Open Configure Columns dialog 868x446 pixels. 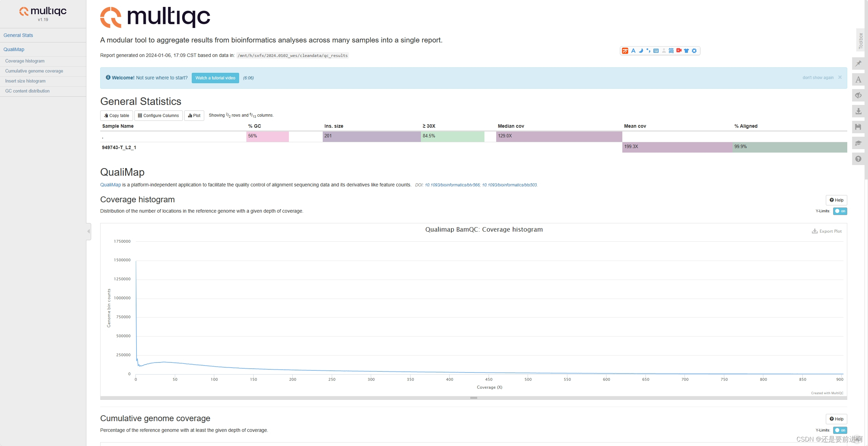(x=159, y=116)
